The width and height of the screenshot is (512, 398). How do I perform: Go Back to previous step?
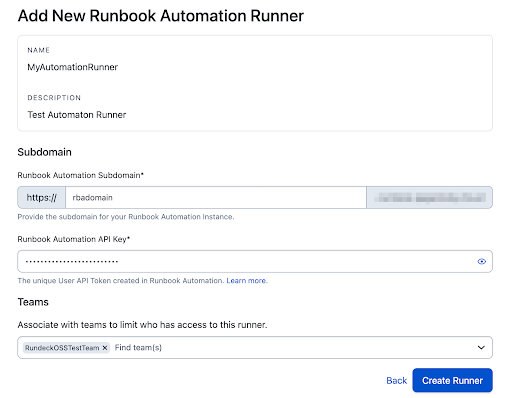pos(396,380)
